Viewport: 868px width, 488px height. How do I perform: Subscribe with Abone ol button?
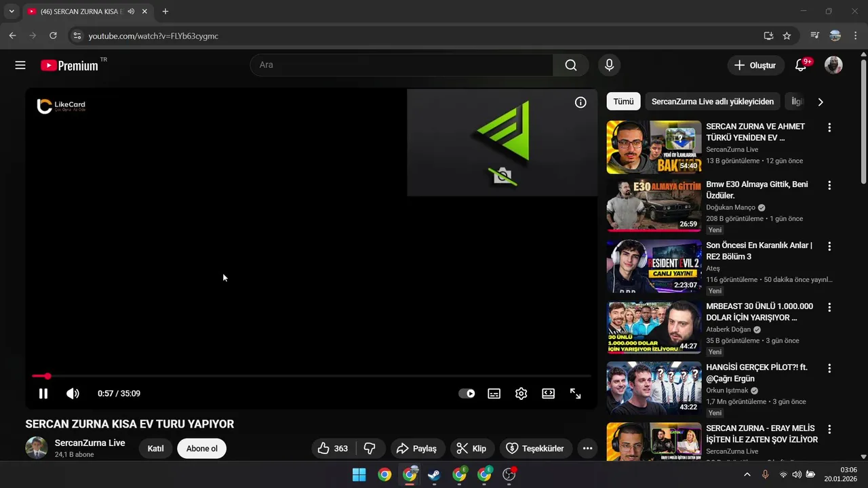point(201,448)
